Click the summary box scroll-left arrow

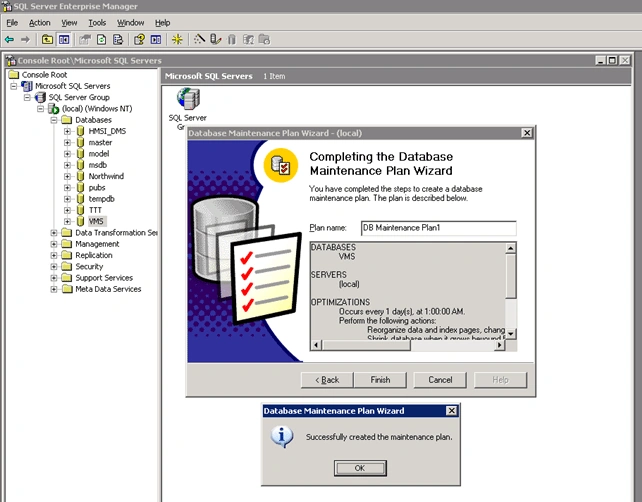316,345
